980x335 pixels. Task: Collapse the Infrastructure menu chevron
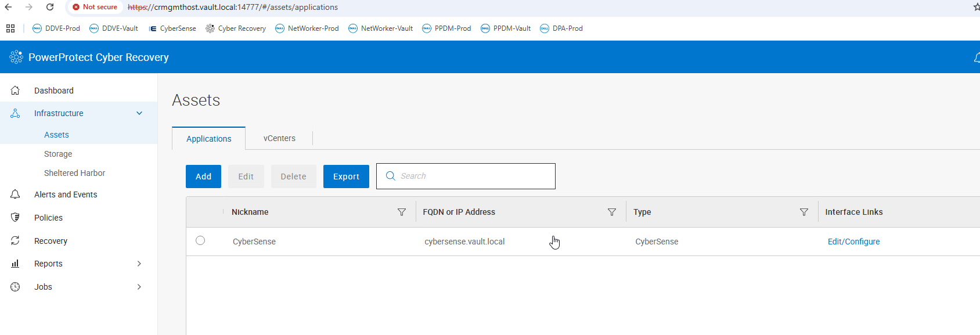[x=139, y=113]
